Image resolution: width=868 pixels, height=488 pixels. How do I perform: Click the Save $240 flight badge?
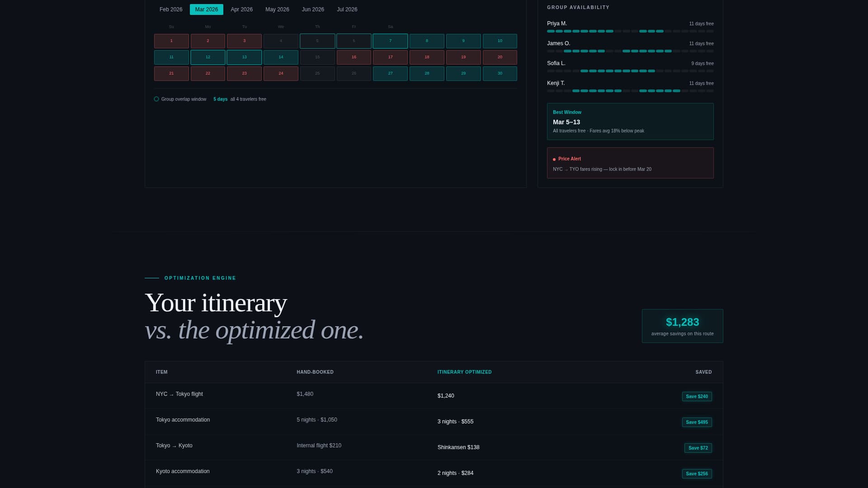[697, 396]
